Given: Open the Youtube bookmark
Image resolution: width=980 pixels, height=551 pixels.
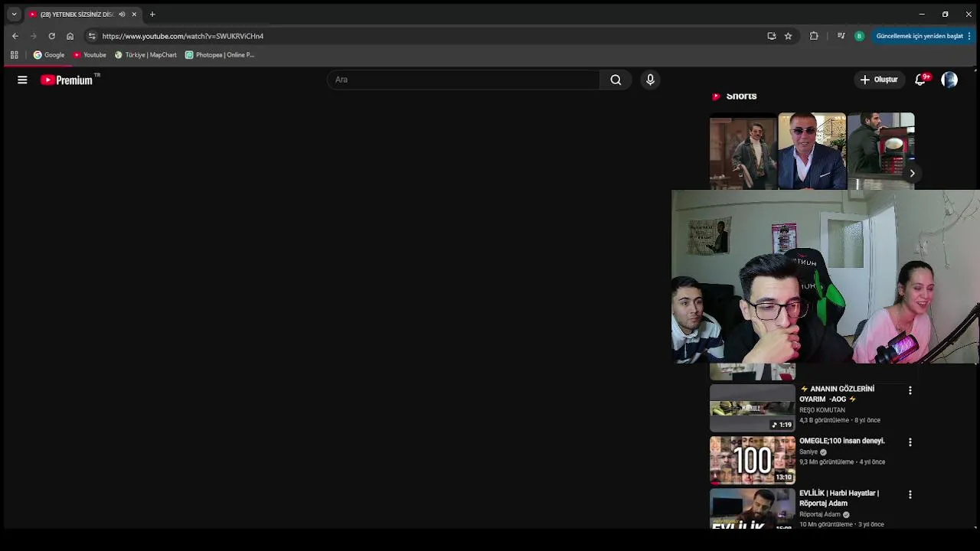Looking at the screenshot, I should tap(90, 55).
